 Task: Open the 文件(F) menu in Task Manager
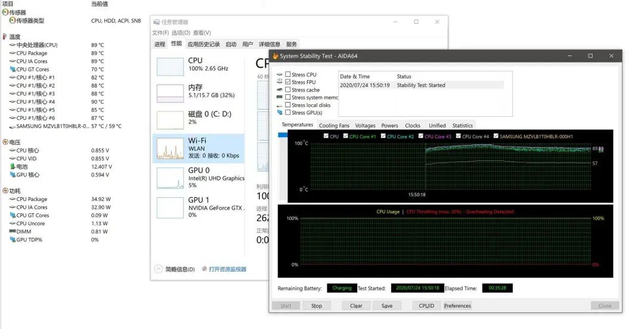[160, 33]
